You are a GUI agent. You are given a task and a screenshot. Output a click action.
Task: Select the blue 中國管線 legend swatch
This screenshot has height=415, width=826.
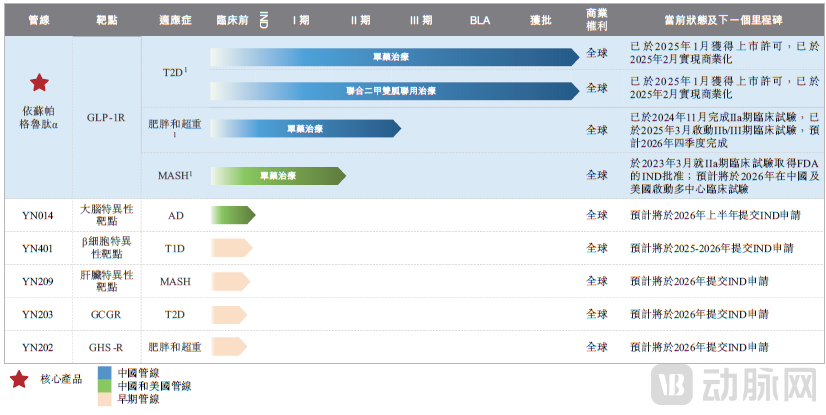104,372
